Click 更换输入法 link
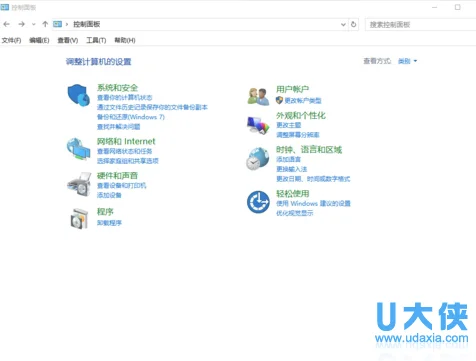 click(292, 169)
